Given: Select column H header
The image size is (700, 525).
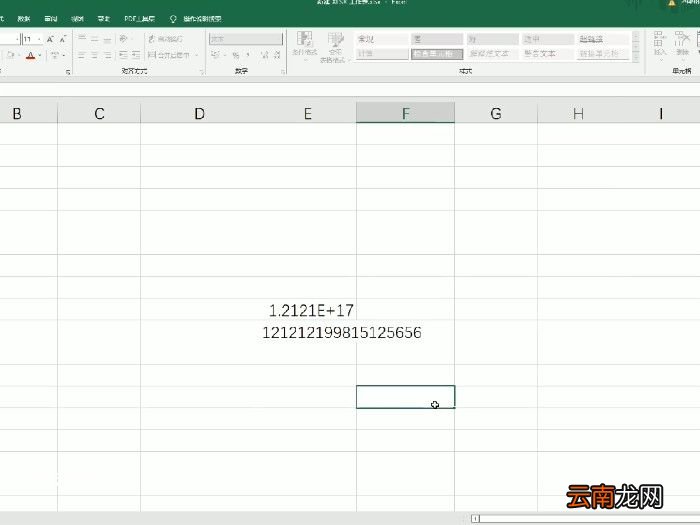Looking at the screenshot, I should pyautogui.click(x=578, y=113).
